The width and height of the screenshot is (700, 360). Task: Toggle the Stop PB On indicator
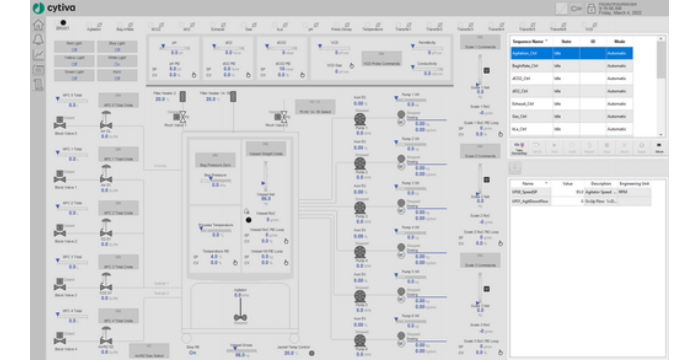pos(192,353)
